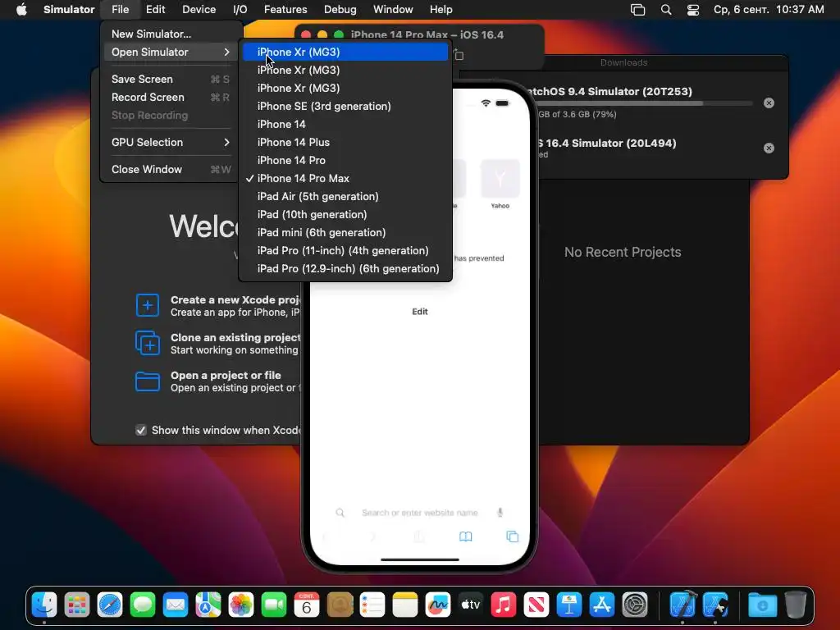Open the Apple TV app in the Dock
The width and height of the screenshot is (840, 630).
point(470,605)
